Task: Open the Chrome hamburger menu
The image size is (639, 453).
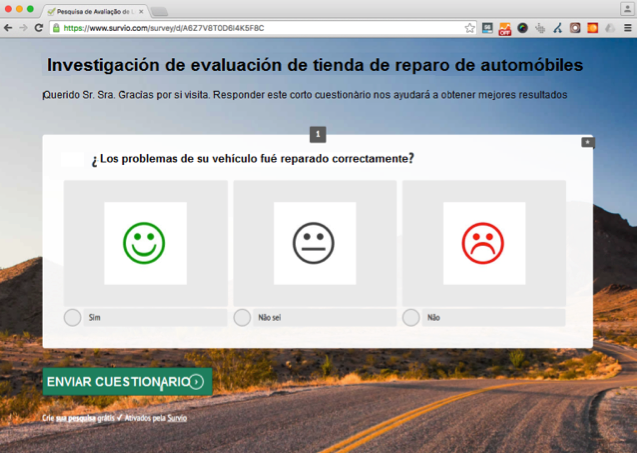Action: 627,28
